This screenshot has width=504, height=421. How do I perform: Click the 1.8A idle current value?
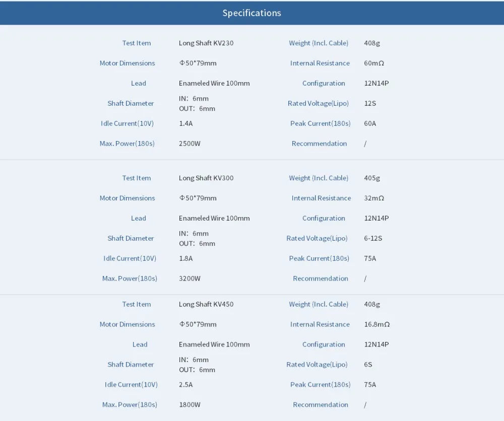click(x=185, y=258)
